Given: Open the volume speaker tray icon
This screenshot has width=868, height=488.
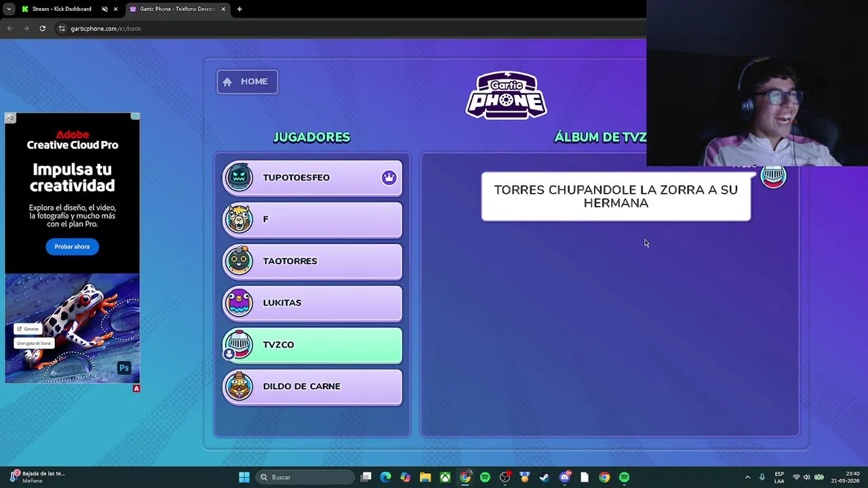Looking at the screenshot, I should coord(806,477).
